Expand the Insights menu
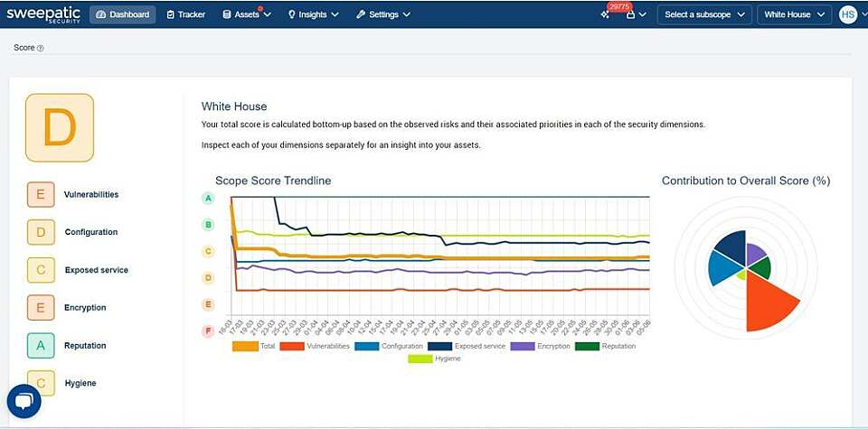This screenshot has width=868, height=429. coord(313,15)
